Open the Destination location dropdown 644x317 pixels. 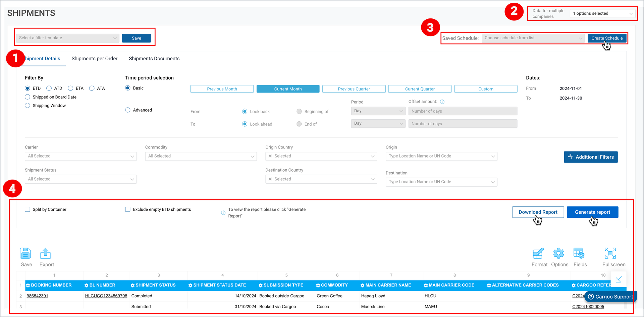click(x=441, y=182)
